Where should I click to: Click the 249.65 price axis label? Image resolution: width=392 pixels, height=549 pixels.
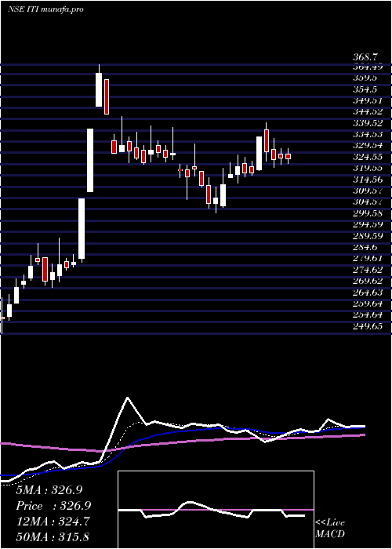coord(367,326)
